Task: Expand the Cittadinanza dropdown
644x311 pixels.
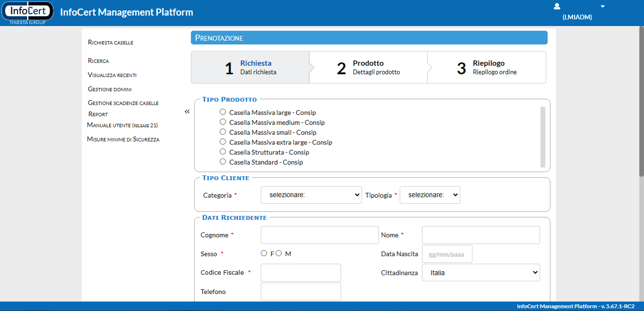Action: pyautogui.click(x=480, y=273)
